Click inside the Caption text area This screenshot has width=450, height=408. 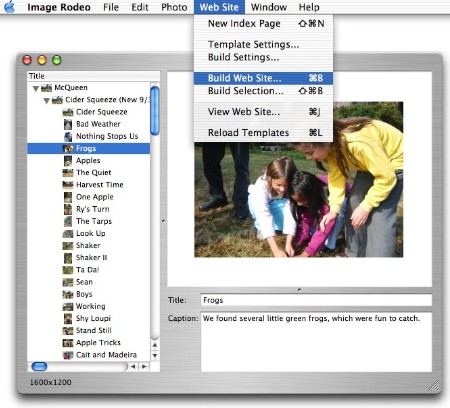pyautogui.click(x=316, y=342)
